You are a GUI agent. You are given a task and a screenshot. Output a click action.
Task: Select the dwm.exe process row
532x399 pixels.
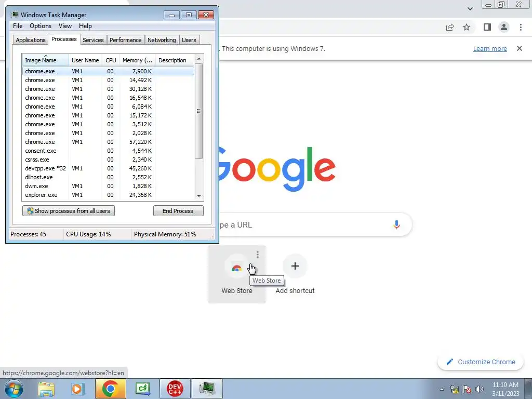(108, 186)
